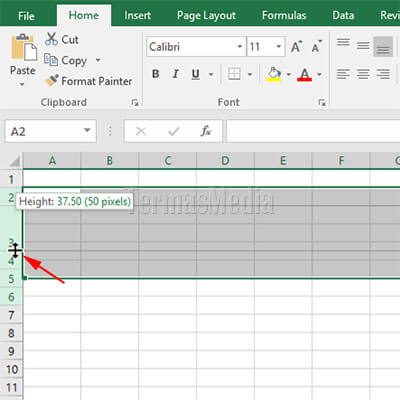Expand the Fill Color dropdown arrow
The height and width of the screenshot is (400, 400).
tap(289, 74)
